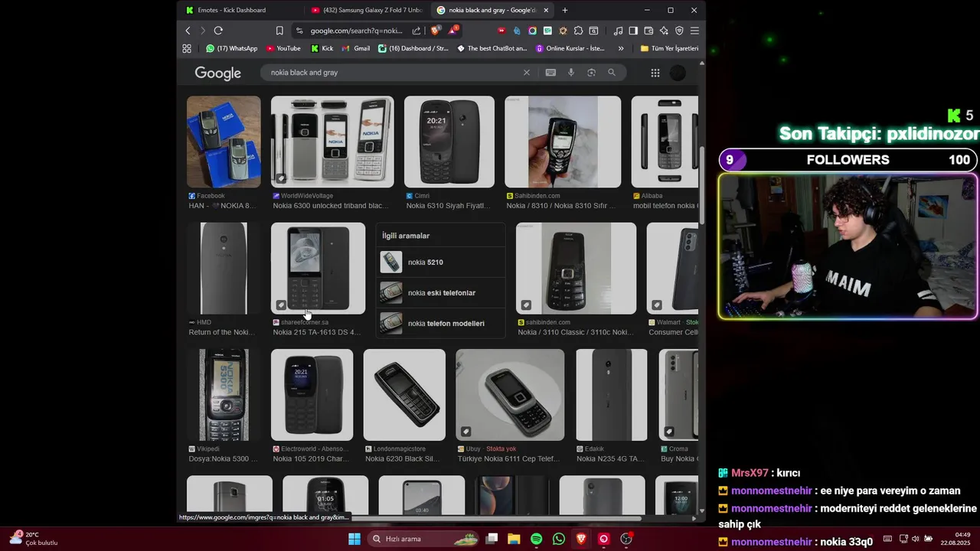Click the address bar URL field
This screenshot has width=980, height=551.
point(356,31)
